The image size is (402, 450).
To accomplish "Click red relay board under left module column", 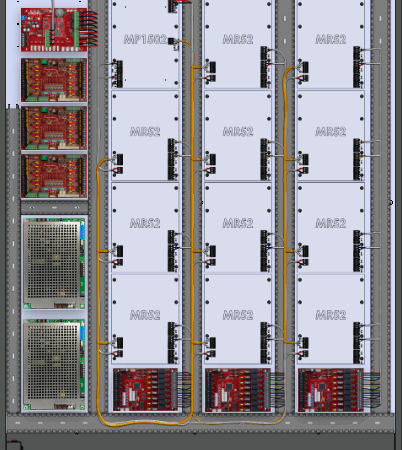I will click(146, 390).
